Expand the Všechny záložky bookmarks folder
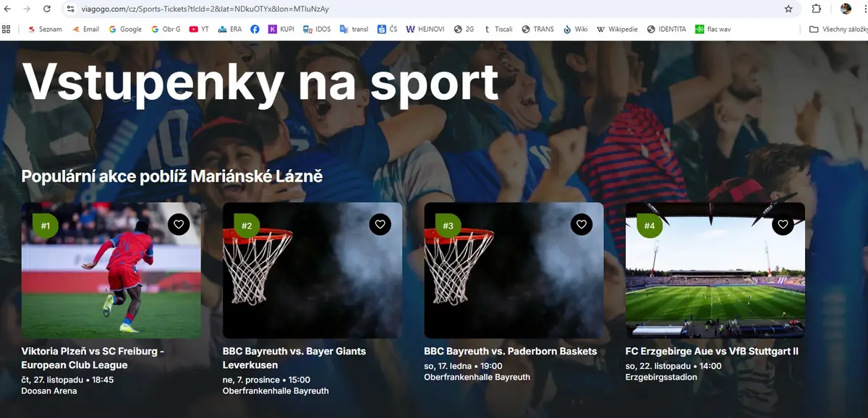The image size is (868, 418). (x=837, y=29)
